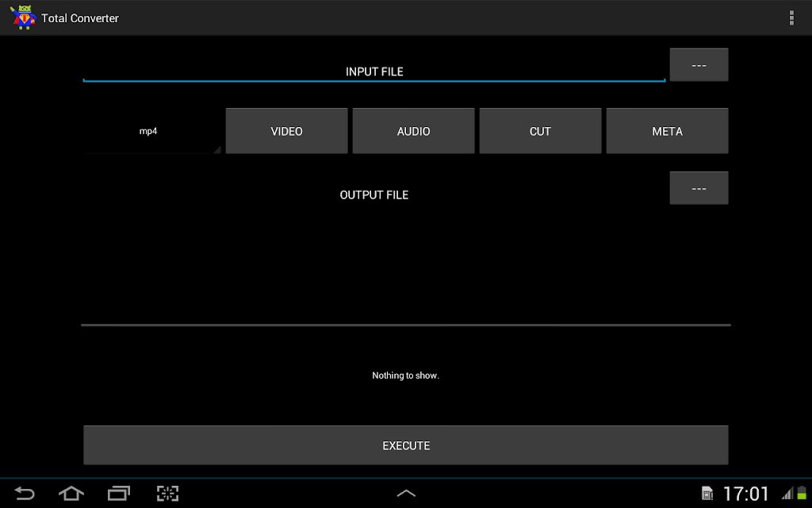Tap the SD card notification icon

707,493
